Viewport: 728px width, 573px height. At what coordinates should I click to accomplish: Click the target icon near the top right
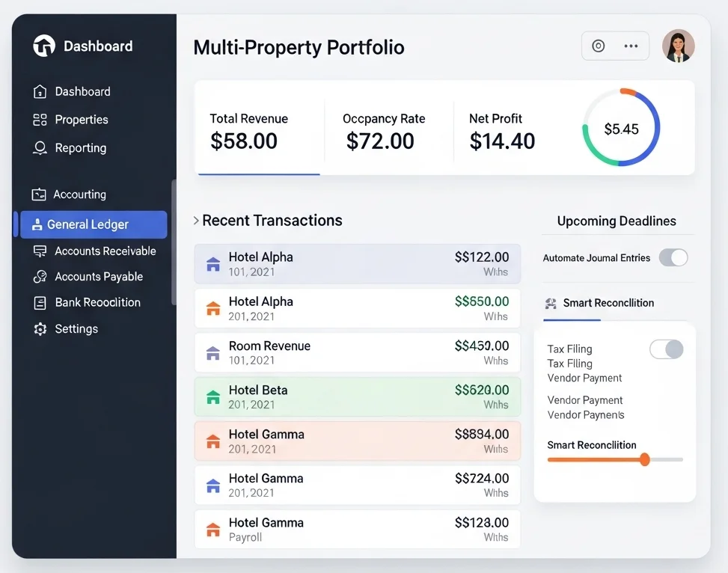(599, 46)
